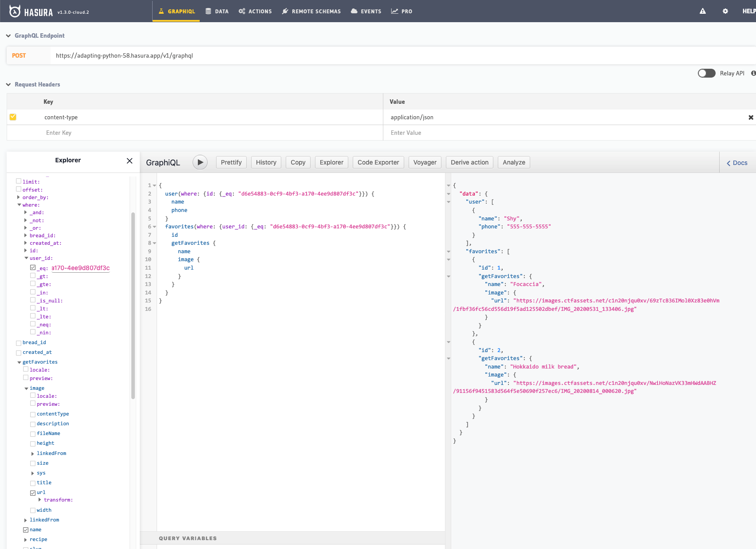Uncheck the url field under image
This screenshot has width=756, height=549.
(33, 493)
